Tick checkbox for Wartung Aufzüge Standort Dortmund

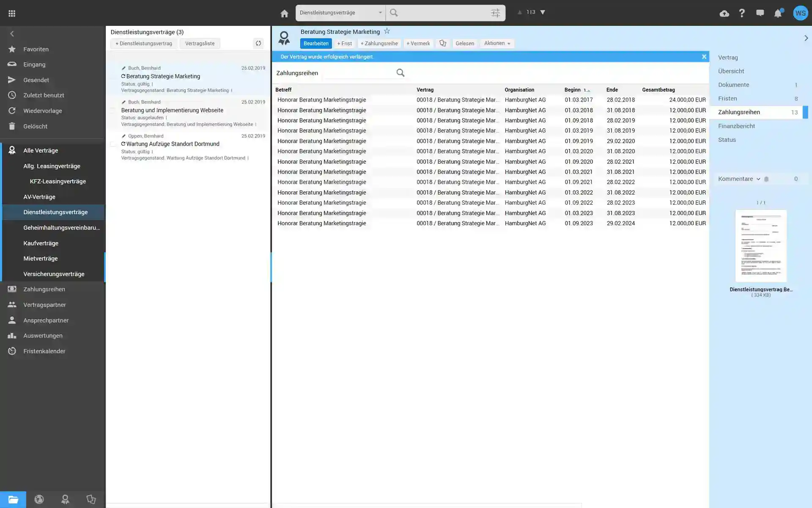[x=113, y=144]
